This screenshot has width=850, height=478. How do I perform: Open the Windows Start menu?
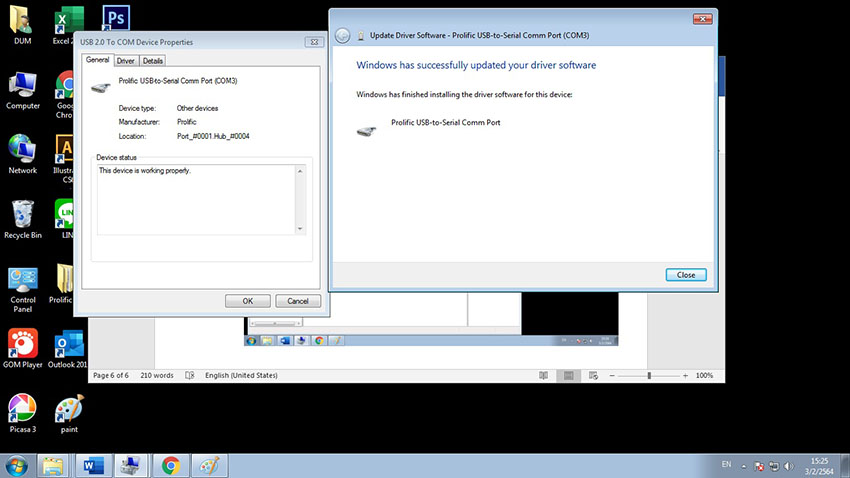pos(16,466)
